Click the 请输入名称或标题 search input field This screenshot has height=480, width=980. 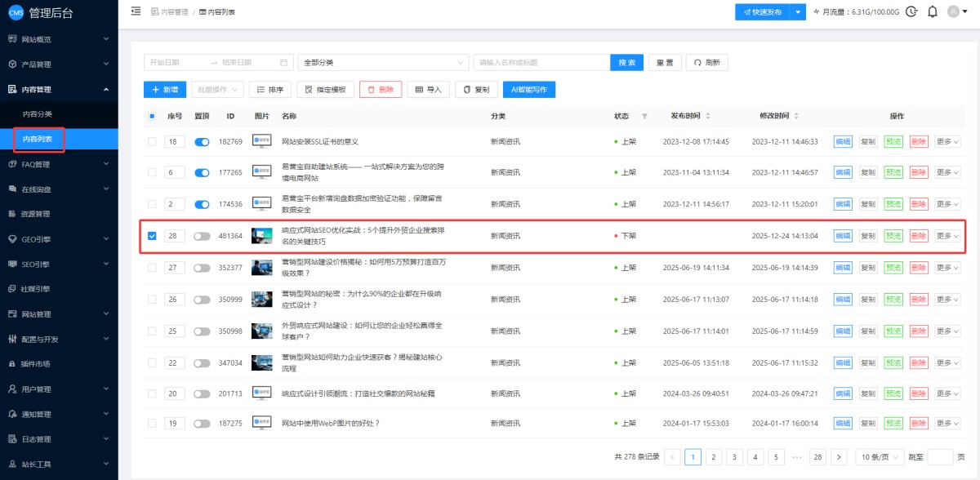coord(541,63)
